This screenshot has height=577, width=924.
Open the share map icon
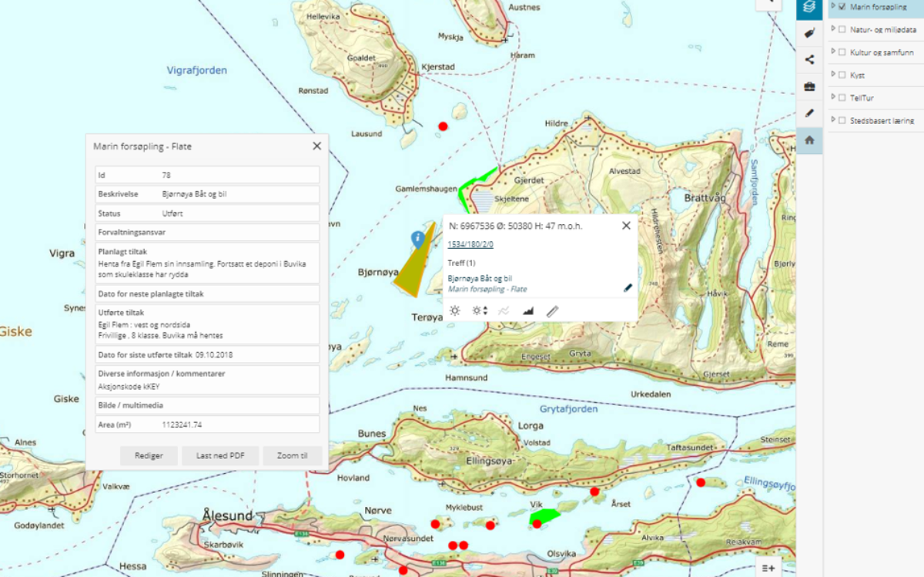(x=808, y=60)
